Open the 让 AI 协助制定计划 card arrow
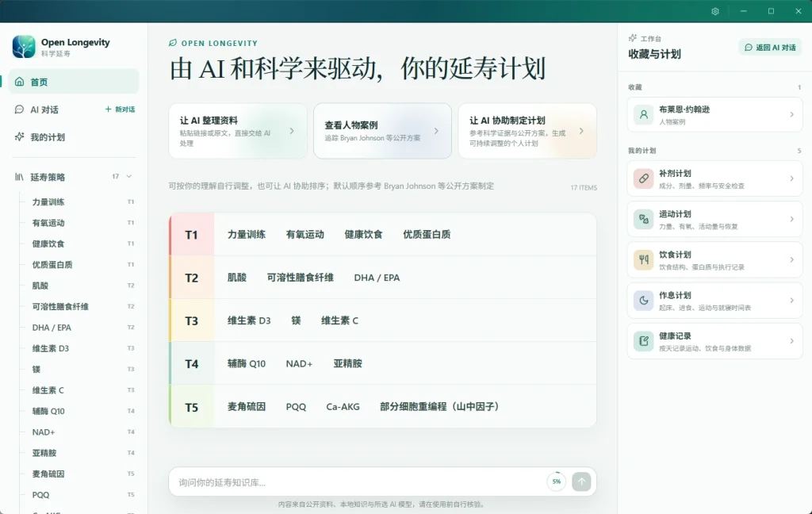 point(581,131)
